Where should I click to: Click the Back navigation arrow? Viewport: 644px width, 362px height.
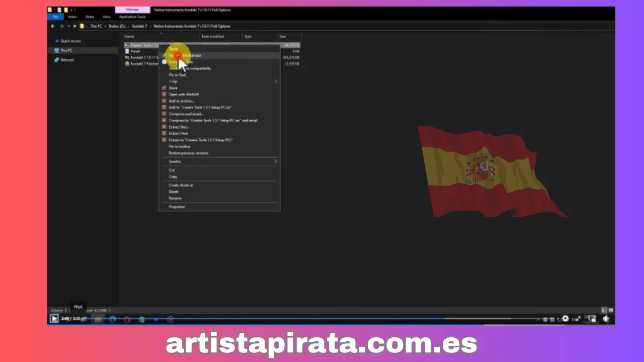[x=53, y=26]
